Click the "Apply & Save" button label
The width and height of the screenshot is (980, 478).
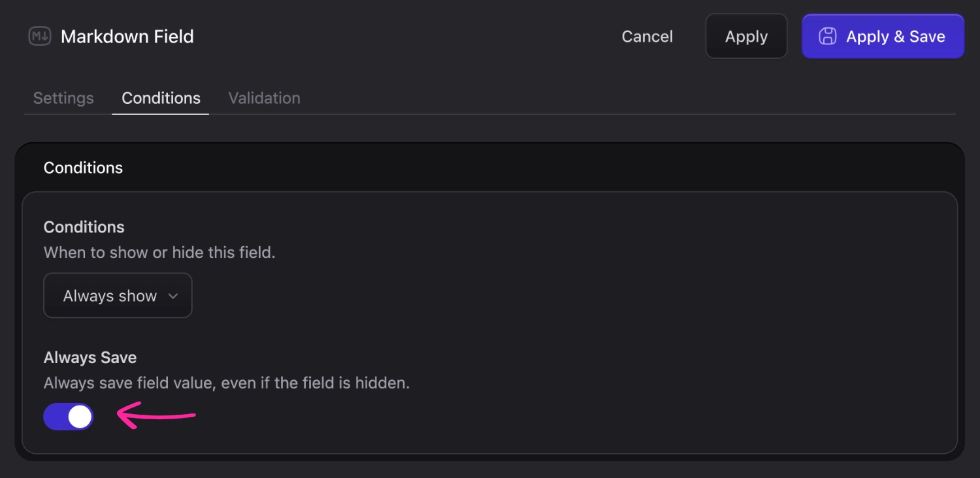[x=895, y=37]
